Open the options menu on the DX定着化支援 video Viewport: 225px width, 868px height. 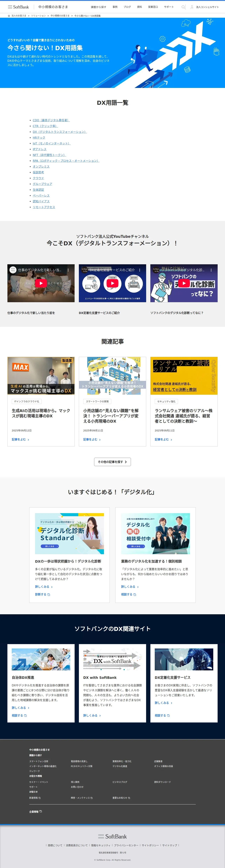140,270
